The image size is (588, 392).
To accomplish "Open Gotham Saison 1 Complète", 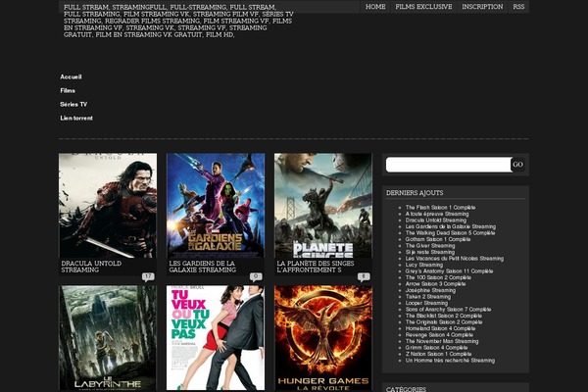I will (x=438, y=239).
